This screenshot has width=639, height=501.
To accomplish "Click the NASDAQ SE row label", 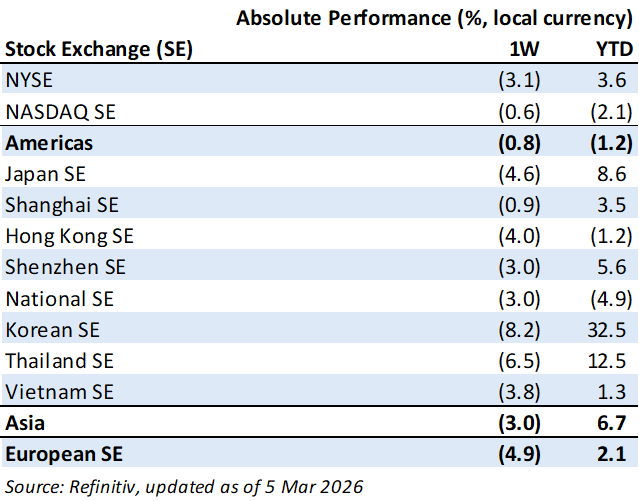I will coord(55,111).
